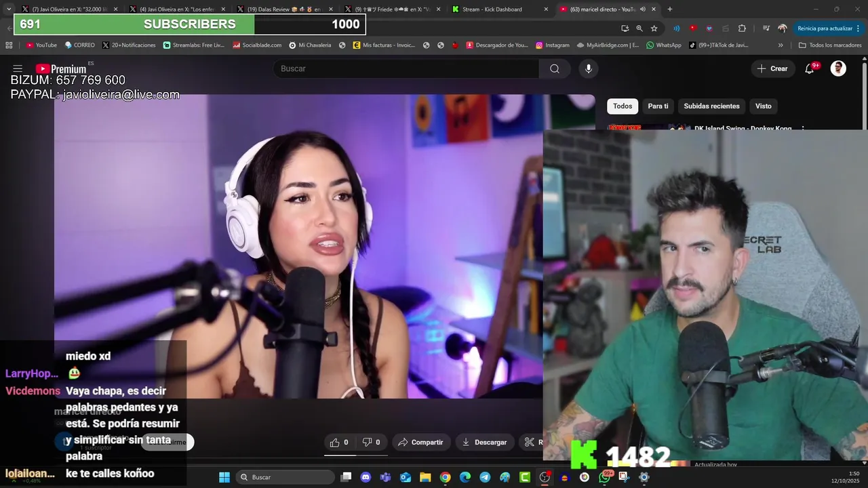Expand the hidden bookmarks overflow chevron
The height and width of the screenshot is (488, 868).
[x=781, y=45]
